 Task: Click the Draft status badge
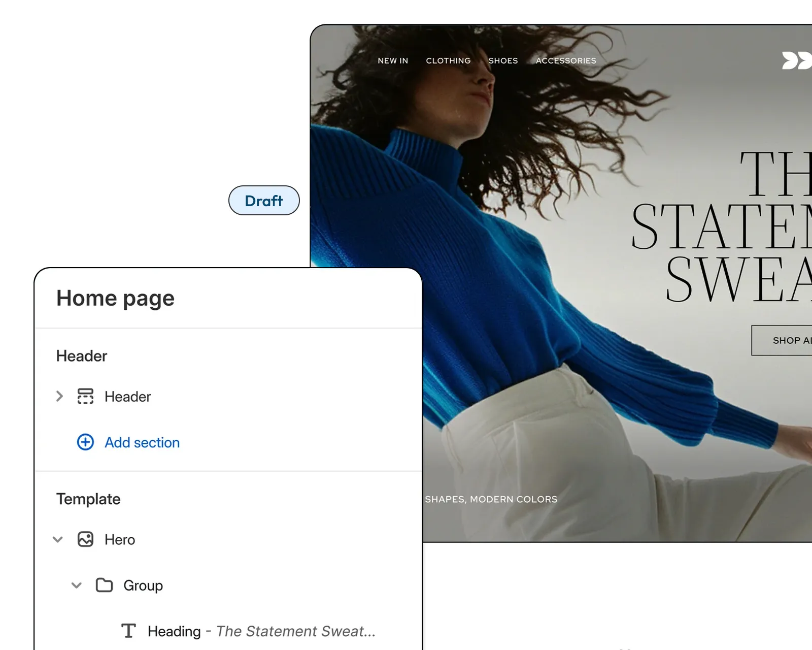coord(264,201)
